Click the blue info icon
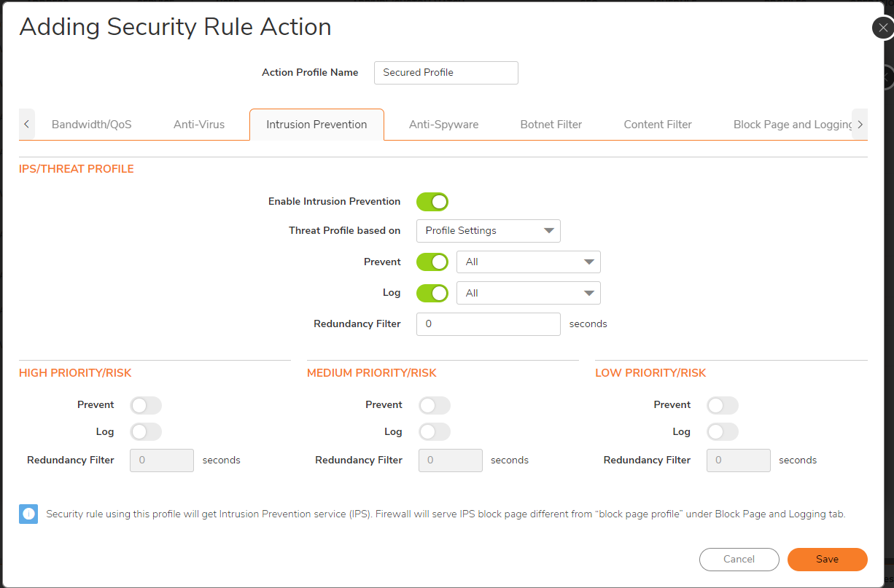 tap(28, 514)
